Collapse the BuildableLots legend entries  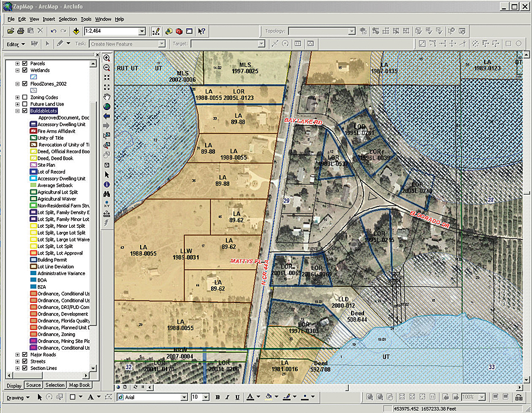17,110
